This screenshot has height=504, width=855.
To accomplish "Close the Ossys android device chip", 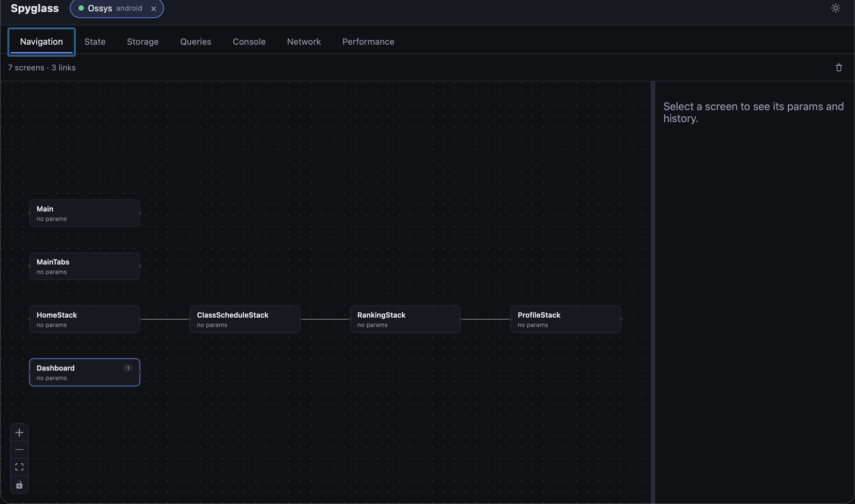I will point(153,9).
